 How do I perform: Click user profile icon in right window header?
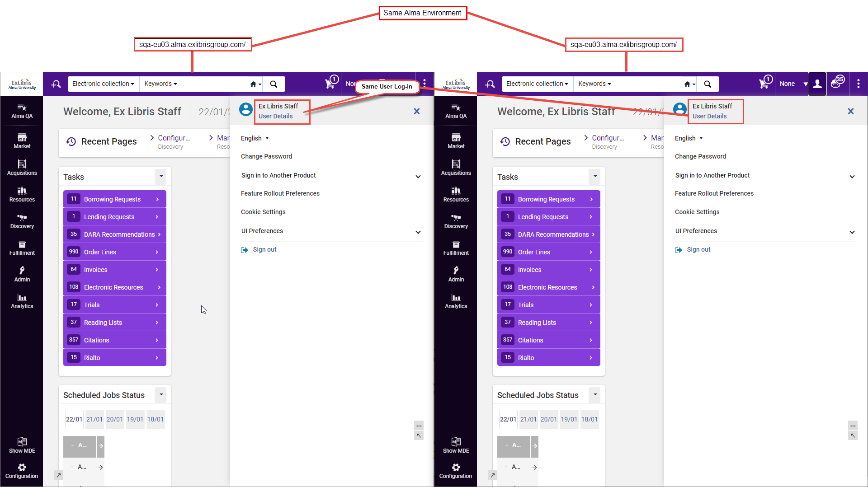tap(817, 84)
